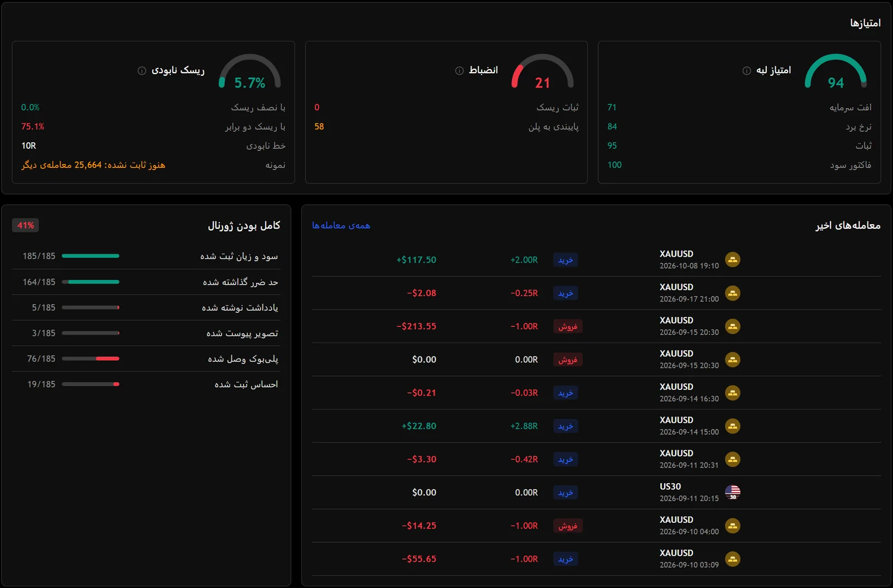Click the نرخ برد metric label

click(858, 127)
